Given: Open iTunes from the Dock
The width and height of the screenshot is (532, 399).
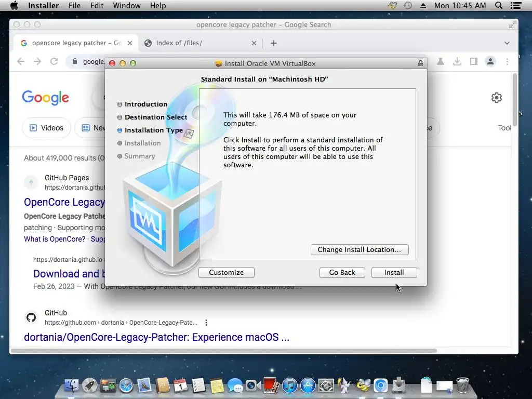Looking at the screenshot, I should 289,385.
